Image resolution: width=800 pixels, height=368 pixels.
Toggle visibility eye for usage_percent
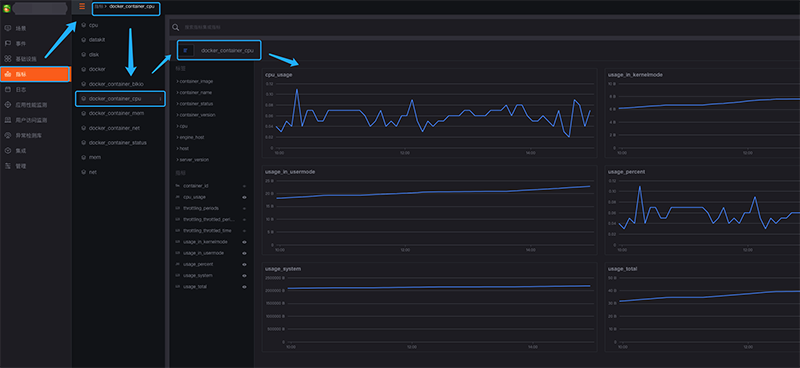[x=244, y=264]
